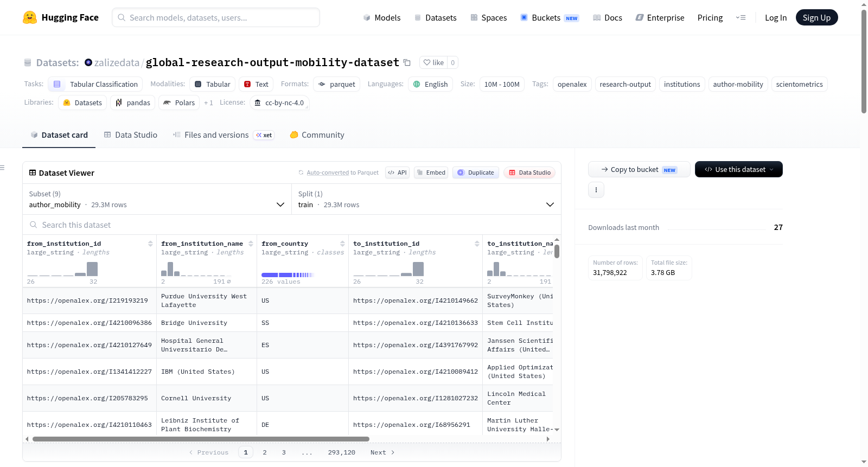868x467 pixels.
Task: Open Buckets in top navigation
Action: [x=550, y=17]
